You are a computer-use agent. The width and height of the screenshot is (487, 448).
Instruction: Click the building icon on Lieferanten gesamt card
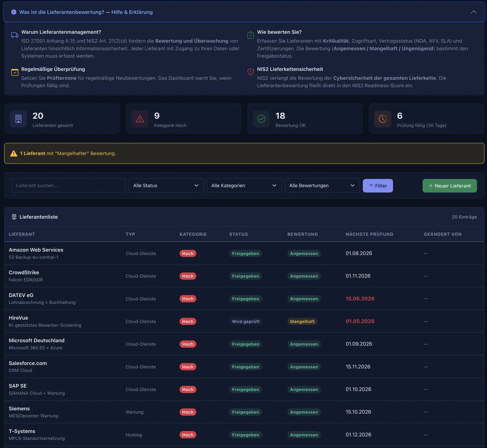18,119
